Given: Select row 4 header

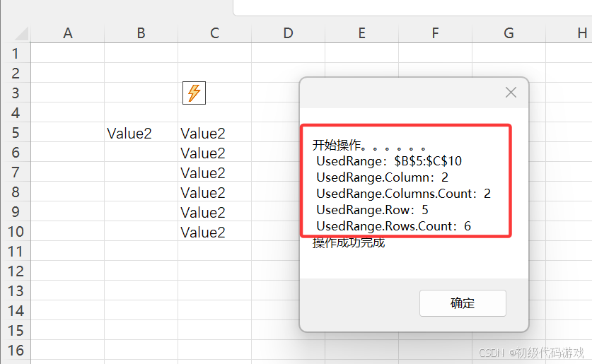Looking at the screenshot, I should [16, 112].
